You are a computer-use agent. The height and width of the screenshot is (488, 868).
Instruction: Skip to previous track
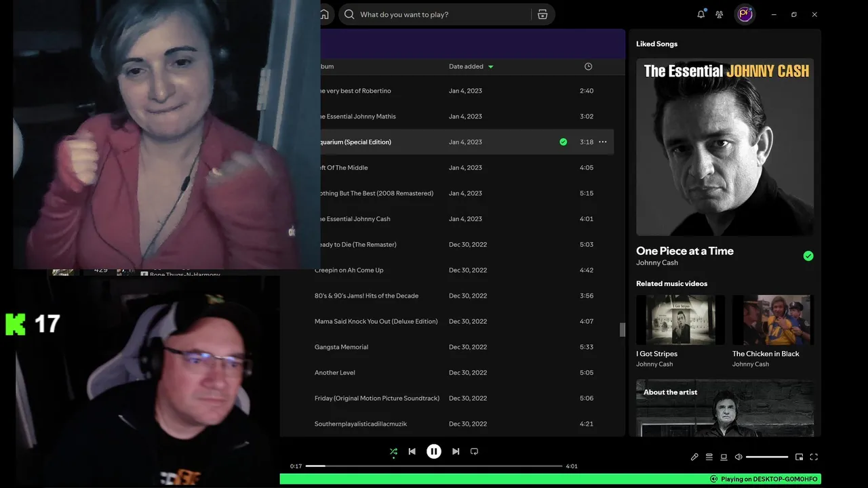(412, 451)
